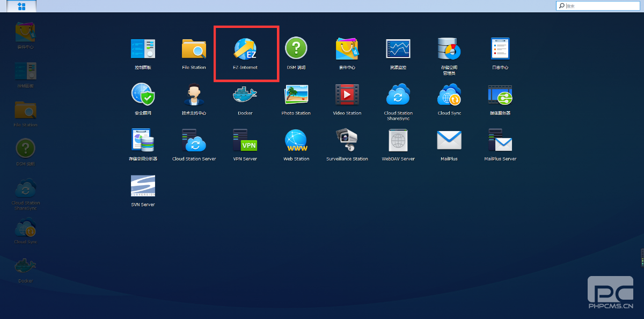Image resolution: width=644 pixels, height=319 pixels.
Task: Open Storage Manager (存储空间管理员)
Action: [x=449, y=49]
